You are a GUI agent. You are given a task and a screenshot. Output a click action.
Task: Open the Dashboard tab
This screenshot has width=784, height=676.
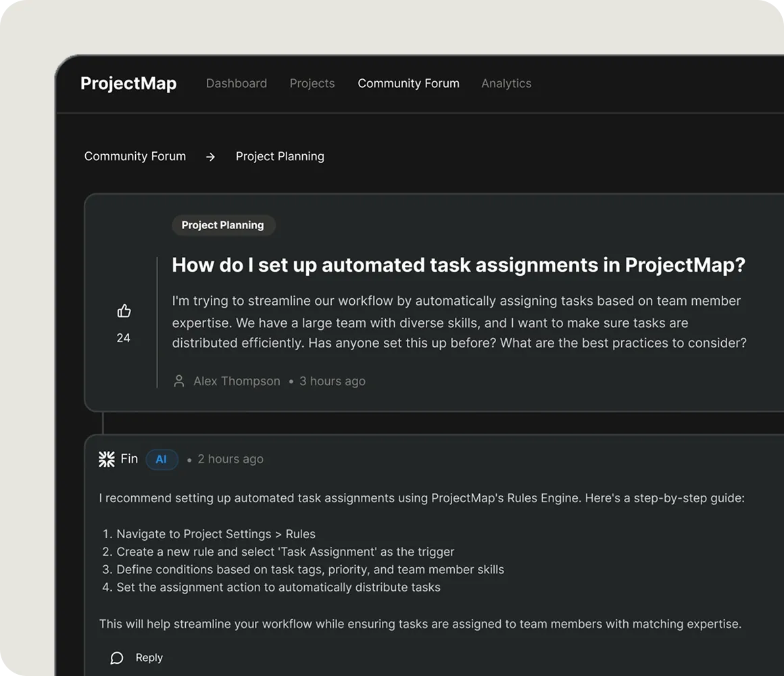point(237,83)
